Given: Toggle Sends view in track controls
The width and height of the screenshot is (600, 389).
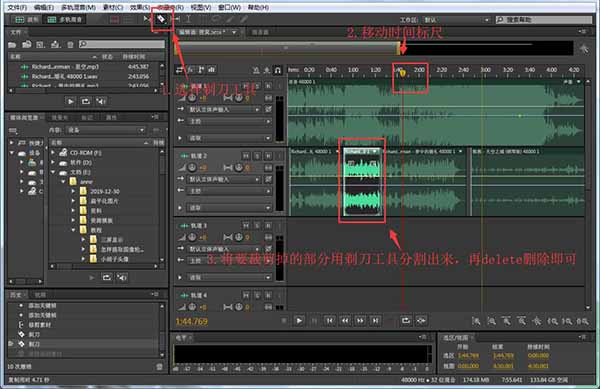Looking at the screenshot, I should coord(201,70).
